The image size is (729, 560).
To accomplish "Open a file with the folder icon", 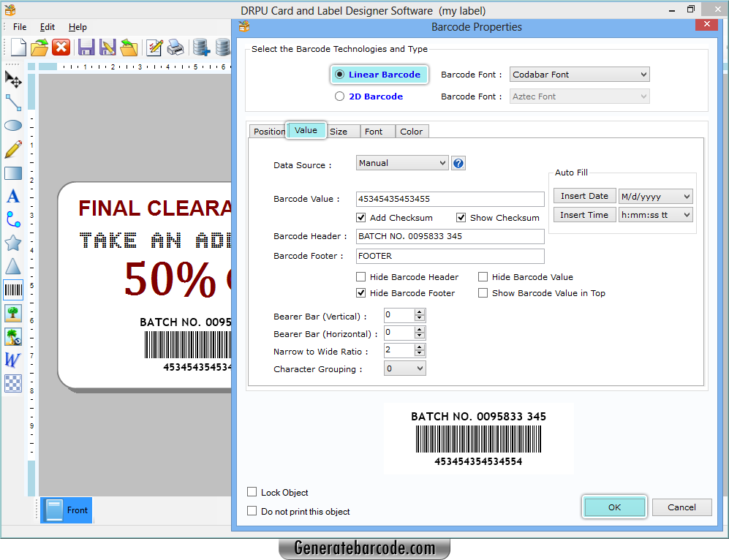I will pos(39,48).
